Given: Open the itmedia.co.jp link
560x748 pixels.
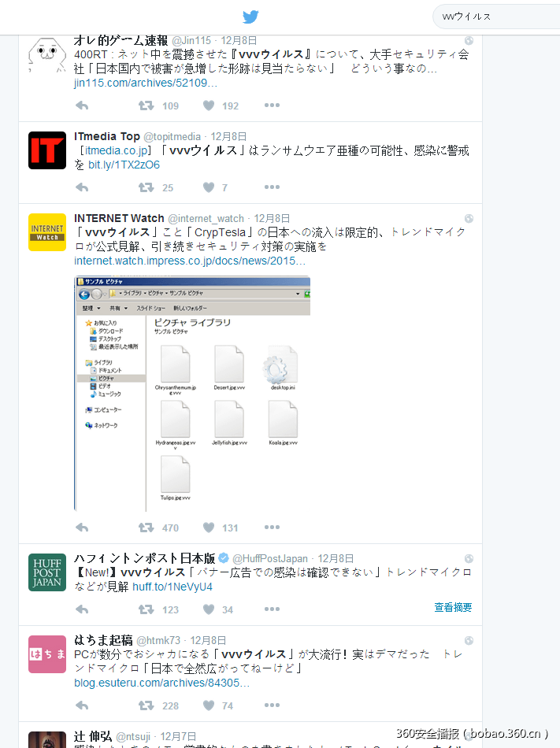Looking at the screenshot, I should pos(117,150).
